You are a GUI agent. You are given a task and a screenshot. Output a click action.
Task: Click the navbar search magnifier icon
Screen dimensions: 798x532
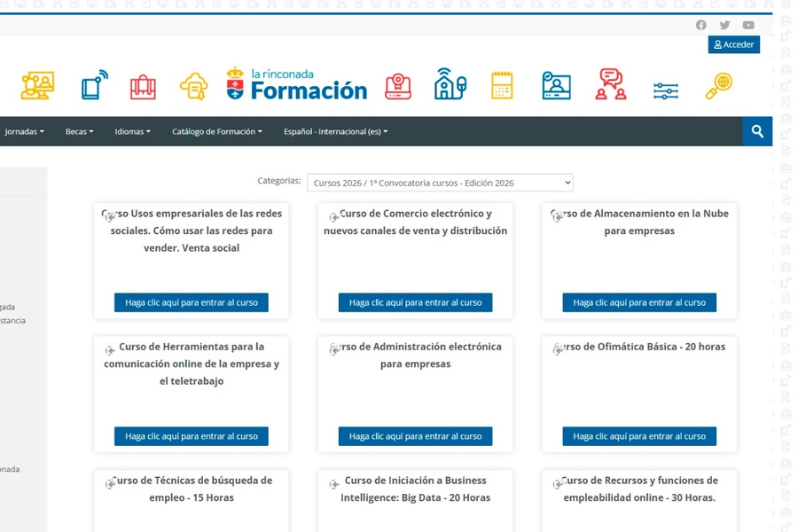(x=757, y=130)
